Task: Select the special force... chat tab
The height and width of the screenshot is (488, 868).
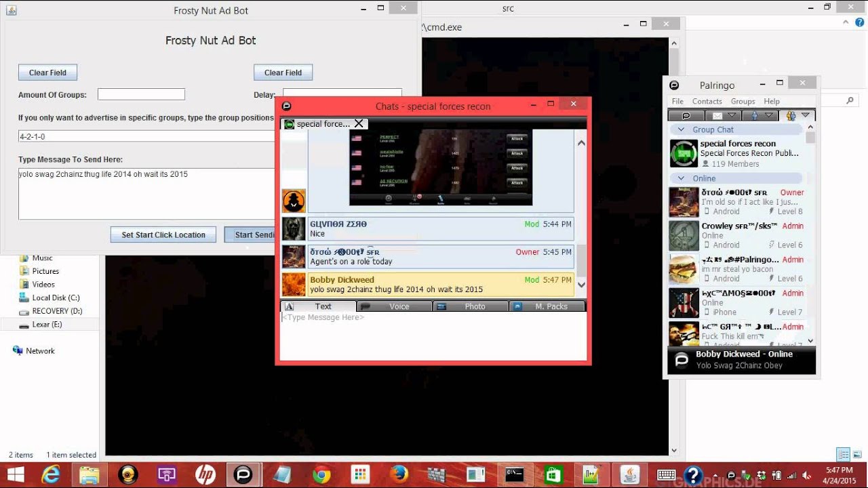Action: (x=324, y=123)
